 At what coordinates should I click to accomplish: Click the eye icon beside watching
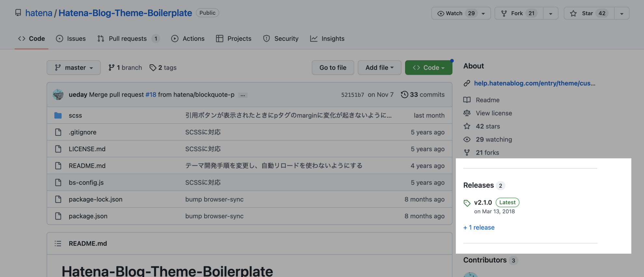pyautogui.click(x=467, y=139)
